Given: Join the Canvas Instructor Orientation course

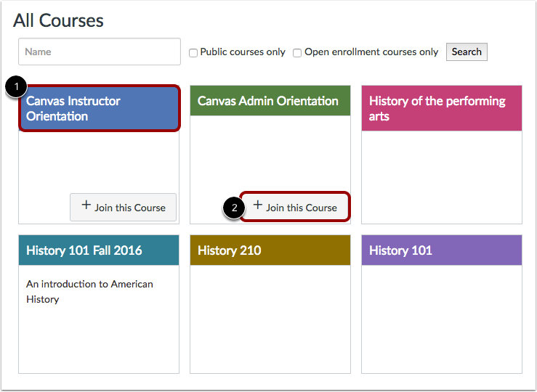Looking at the screenshot, I should pos(124,208).
